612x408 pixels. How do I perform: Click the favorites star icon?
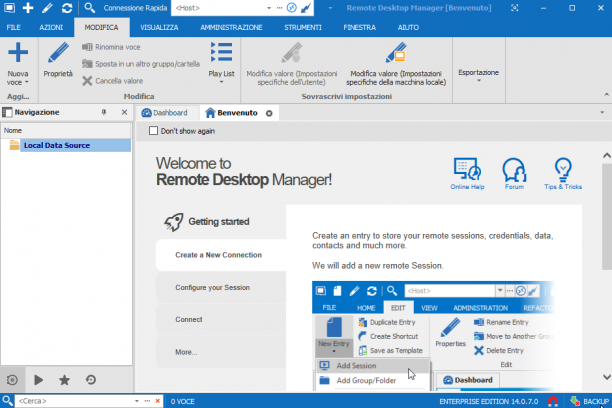pyautogui.click(x=64, y=380)
